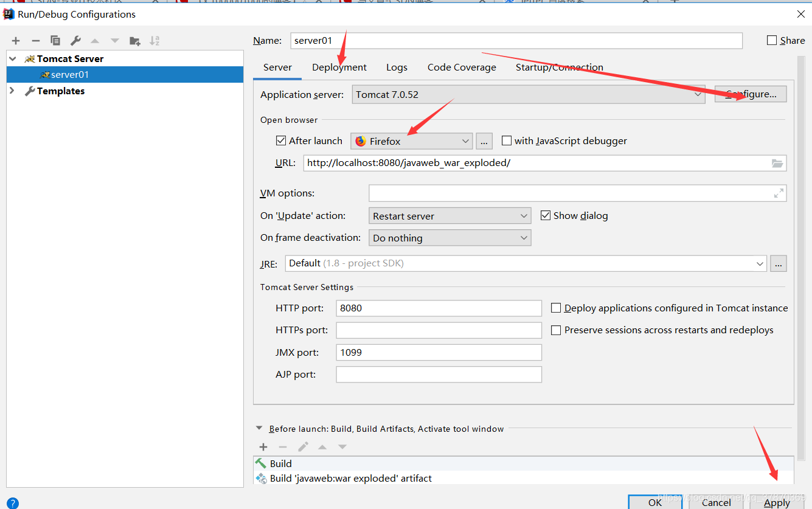Switch to Server tab

277,68
